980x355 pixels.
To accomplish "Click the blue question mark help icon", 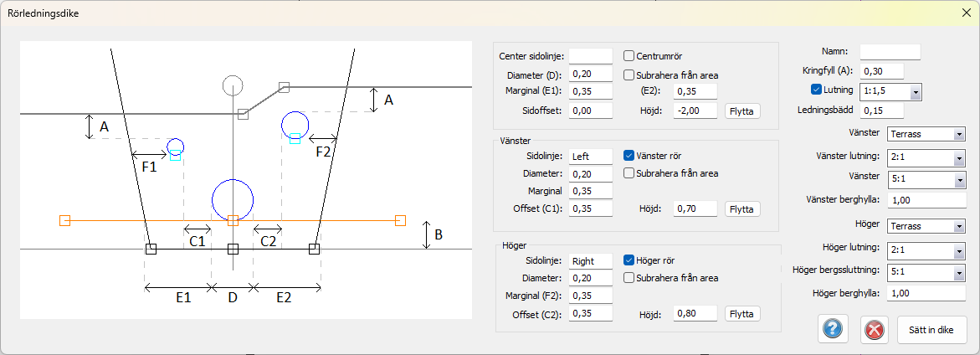I will click(832, 329).
